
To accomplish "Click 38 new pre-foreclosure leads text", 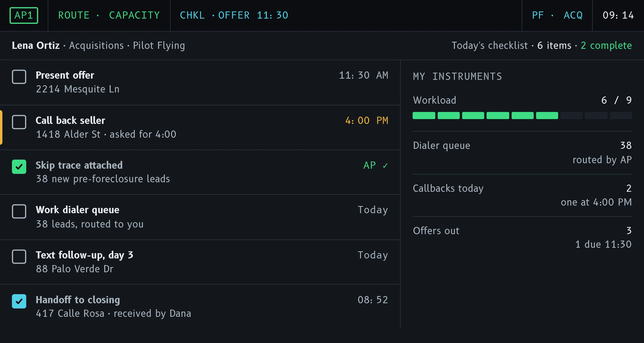I will [x=103, y=179].
